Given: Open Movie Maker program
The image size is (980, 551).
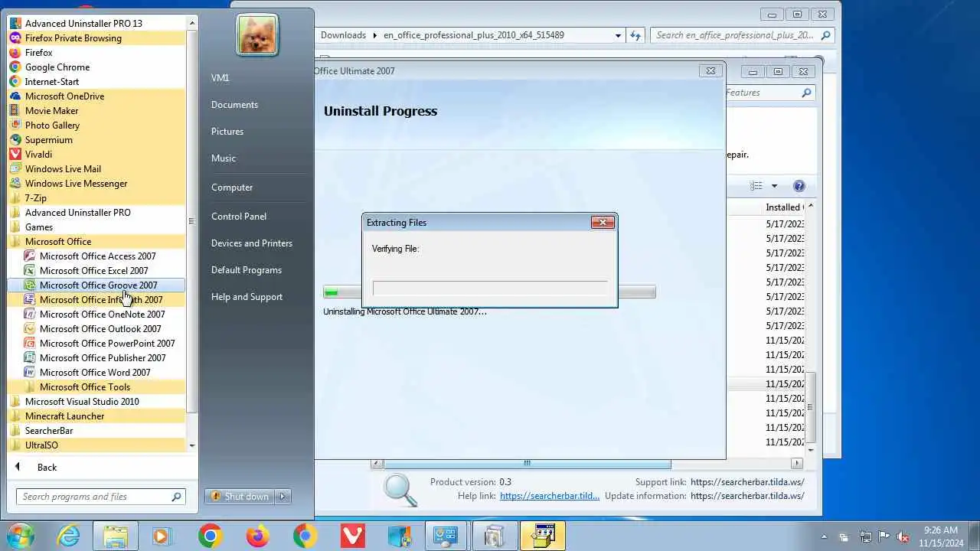Looking at the screenshot, I should click(96, 110).
